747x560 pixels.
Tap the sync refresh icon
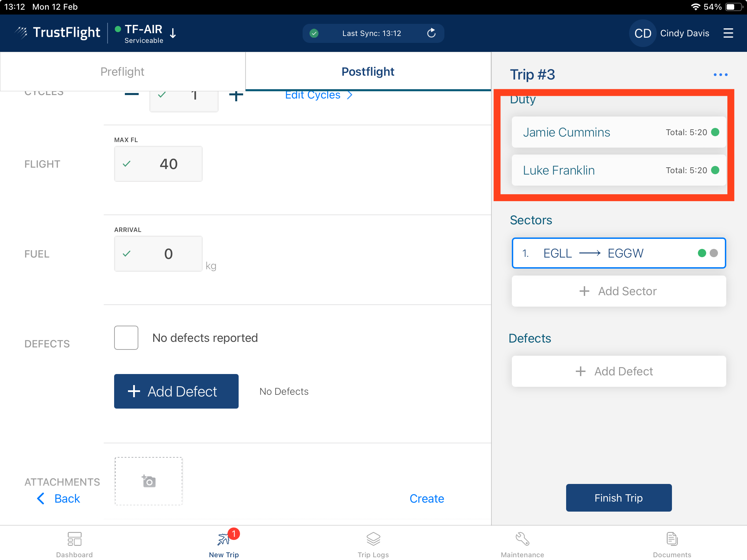(431, 33)
